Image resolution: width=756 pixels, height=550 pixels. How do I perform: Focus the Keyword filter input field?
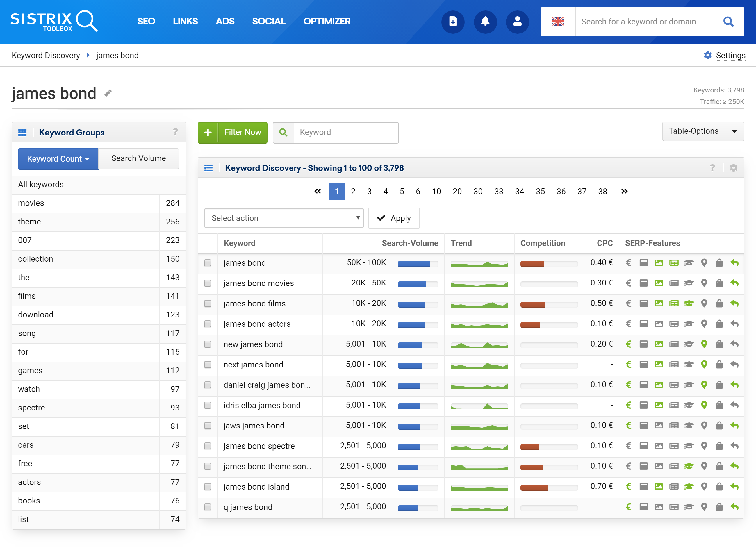(346, 132)
